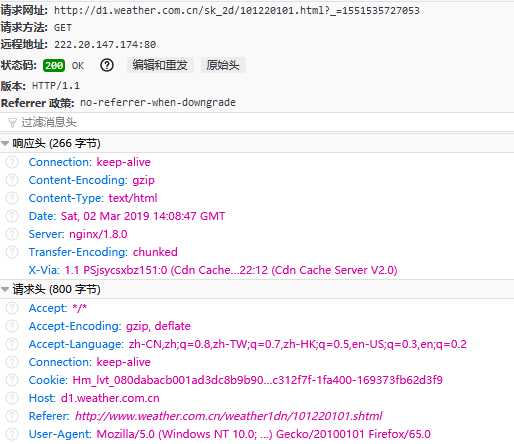
Task: Click the User-Agent header name
Action: pyautogui.click(x=60, y=434)
